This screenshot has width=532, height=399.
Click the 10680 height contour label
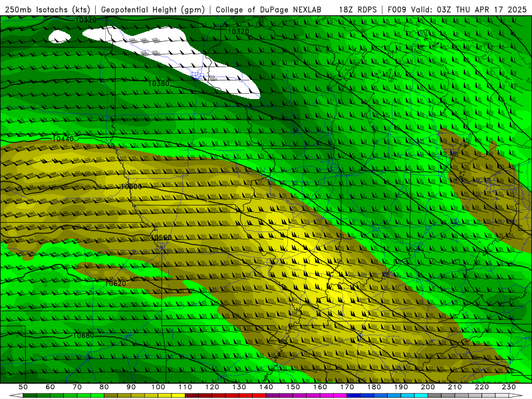point(84,335)
